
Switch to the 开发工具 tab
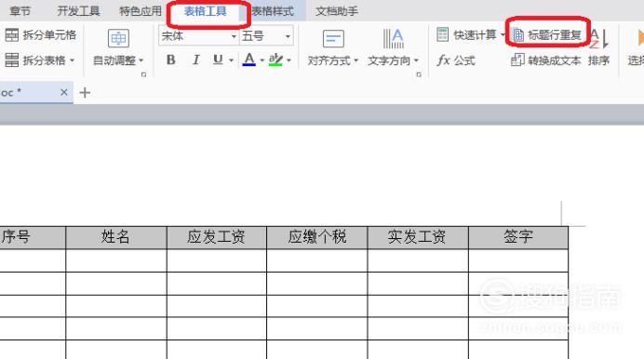78,11
